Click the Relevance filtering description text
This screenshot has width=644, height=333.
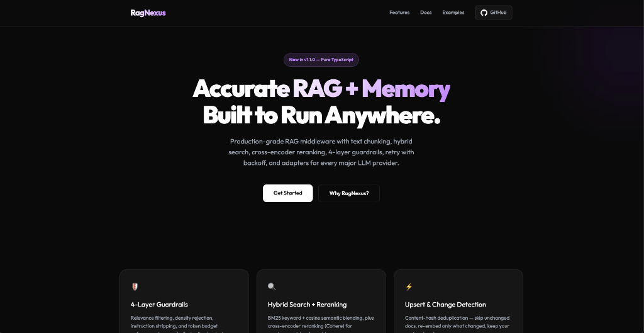178,324
